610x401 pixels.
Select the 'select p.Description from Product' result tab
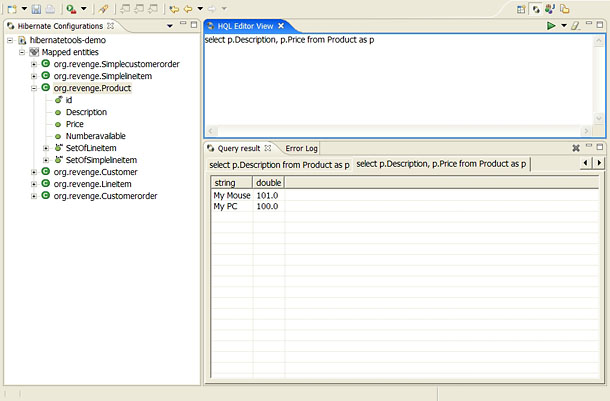coord(278,164)
